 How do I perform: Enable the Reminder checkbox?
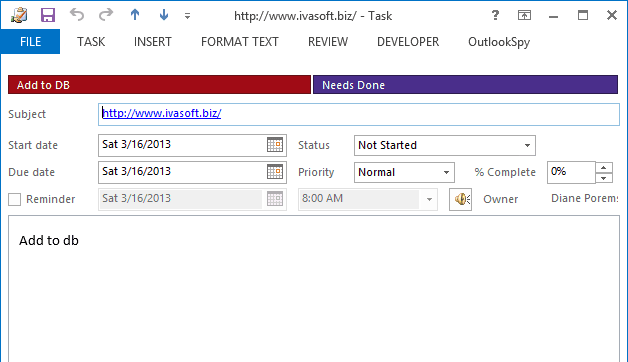point(14,199)
